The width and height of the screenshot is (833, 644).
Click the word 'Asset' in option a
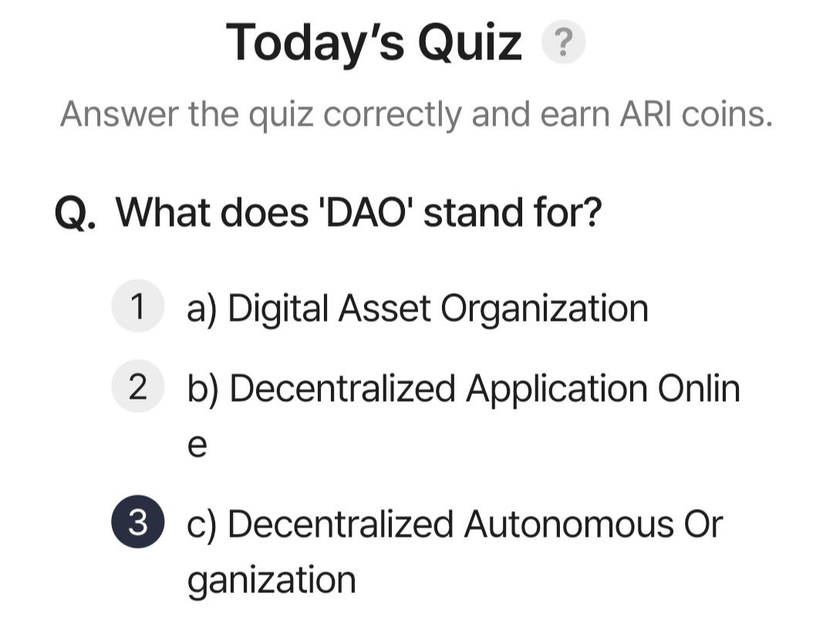384,308
